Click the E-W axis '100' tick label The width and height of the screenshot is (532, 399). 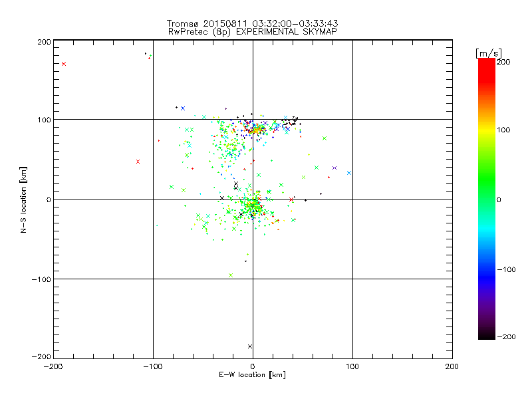352,366
